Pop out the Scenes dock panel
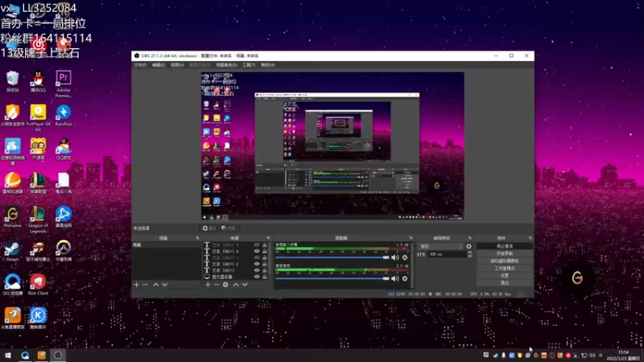The width and height of the screenshot is (644, 362). 197,238
